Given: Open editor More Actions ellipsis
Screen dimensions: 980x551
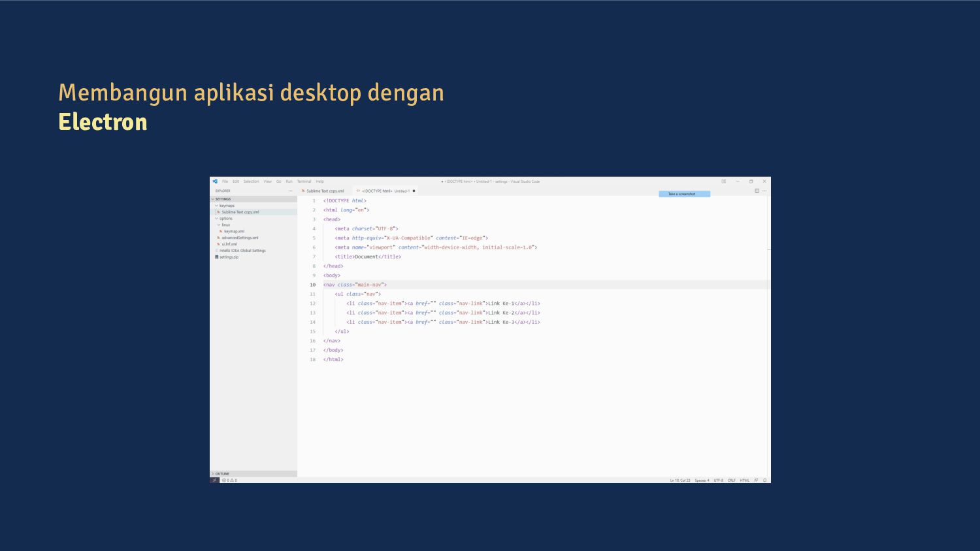Looking at the screenshot, I should tap(764, 191).
